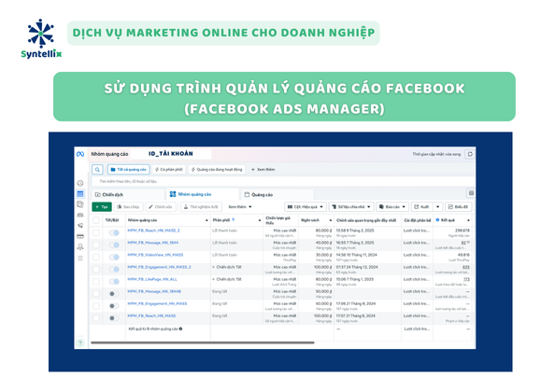Open the Kết quả column dropdown arrow
Screen dimensions: 555x392
(468, 220)
